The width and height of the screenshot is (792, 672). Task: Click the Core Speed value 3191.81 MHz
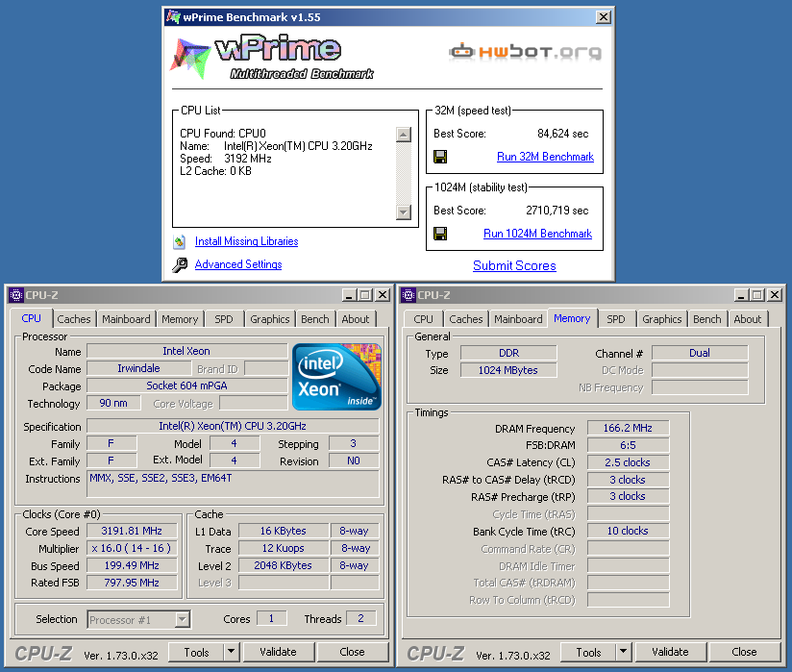(132, 531)
